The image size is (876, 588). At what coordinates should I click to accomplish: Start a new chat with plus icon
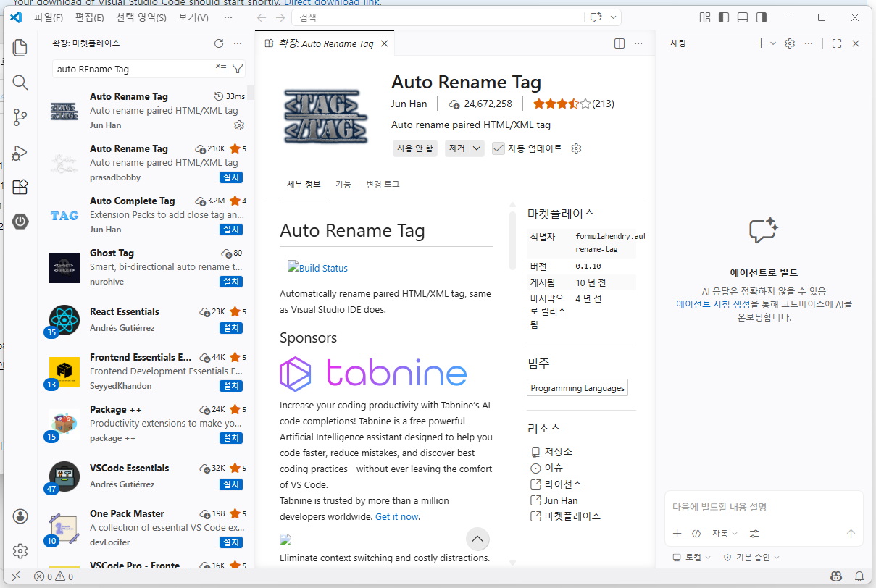760,43
